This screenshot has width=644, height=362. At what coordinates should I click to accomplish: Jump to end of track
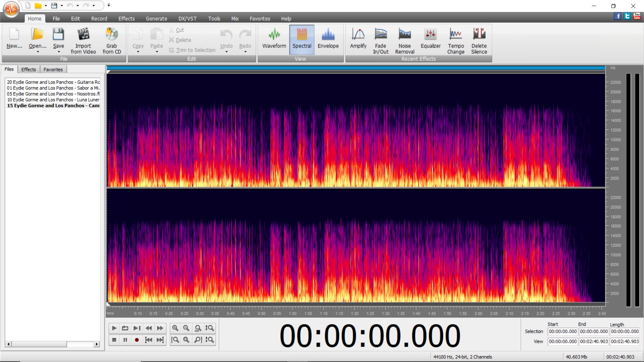[x=160, y=340]
